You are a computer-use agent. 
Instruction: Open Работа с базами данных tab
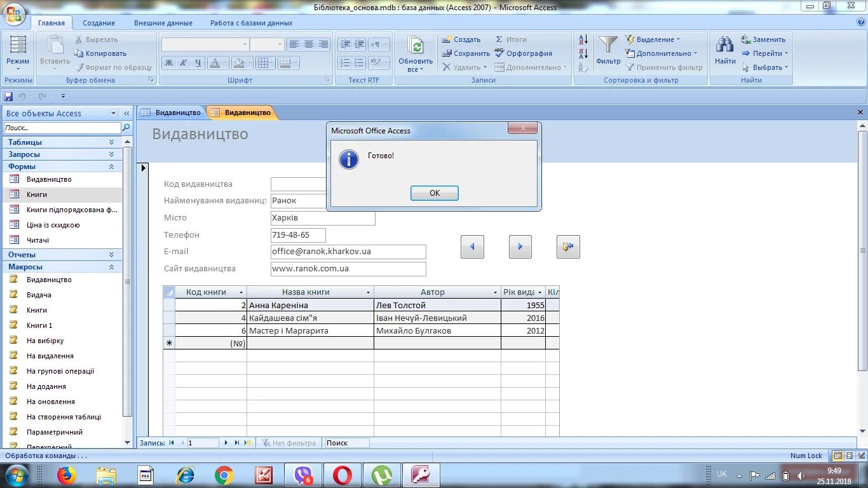252,23
